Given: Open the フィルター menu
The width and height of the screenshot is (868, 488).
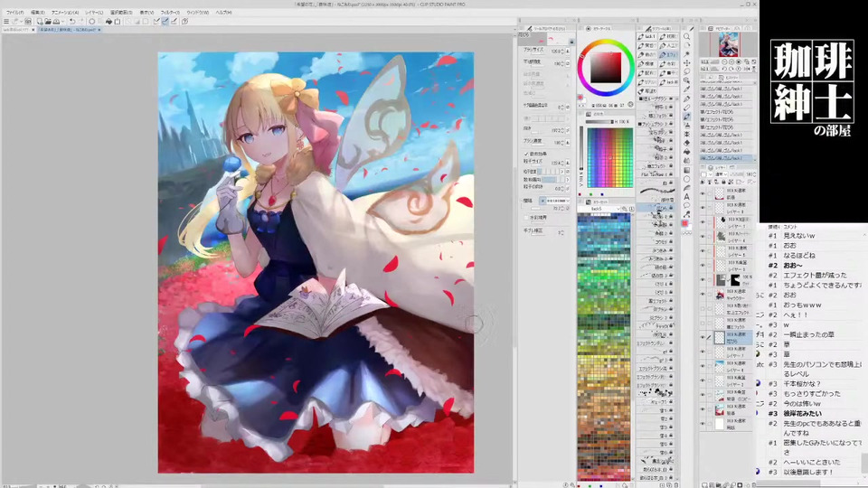Looking at the screenshot, I should click(x=170, y=13).
